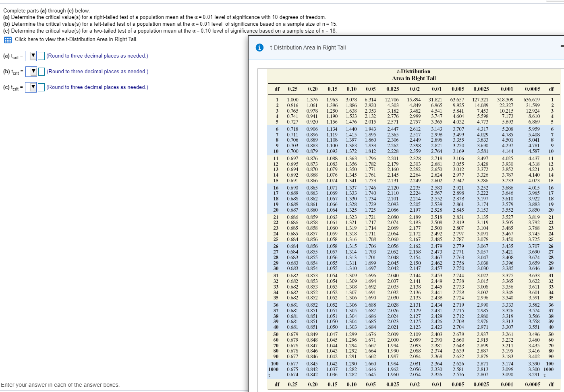Viewport: 564px width, 392px height.
Task: Click value 3.291 in the z row
Action: point(534,375)
